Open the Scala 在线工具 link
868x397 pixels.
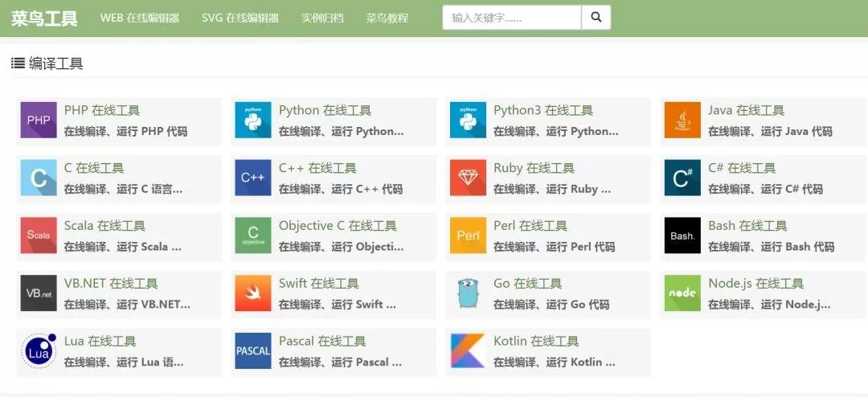coord(104,225)
